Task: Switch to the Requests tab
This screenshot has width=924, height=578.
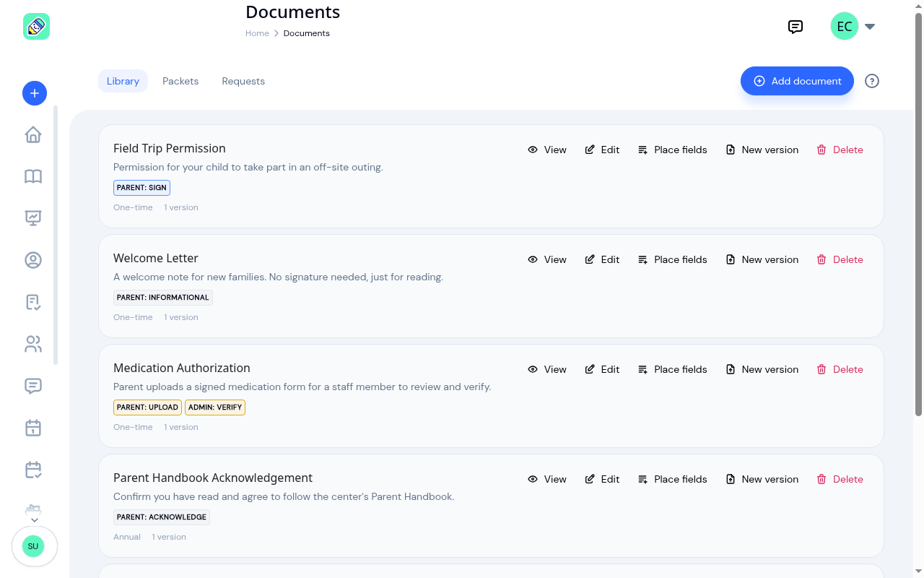Action: [x=243, y=81]
